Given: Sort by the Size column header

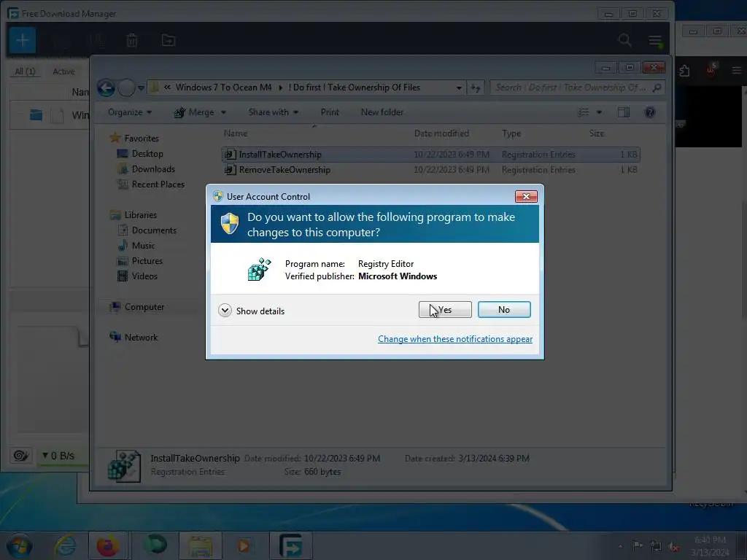Looking at the screenshot, I should coord(597,133).
